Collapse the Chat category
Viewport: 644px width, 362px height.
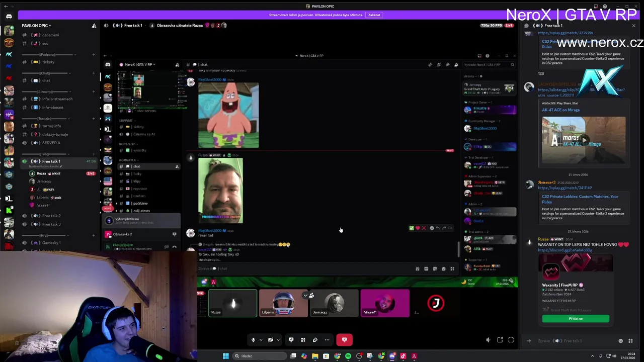46,73
